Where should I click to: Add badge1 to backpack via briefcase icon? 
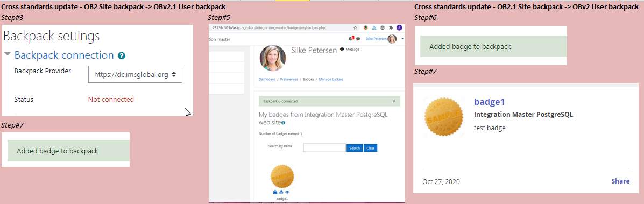point(275,192)
